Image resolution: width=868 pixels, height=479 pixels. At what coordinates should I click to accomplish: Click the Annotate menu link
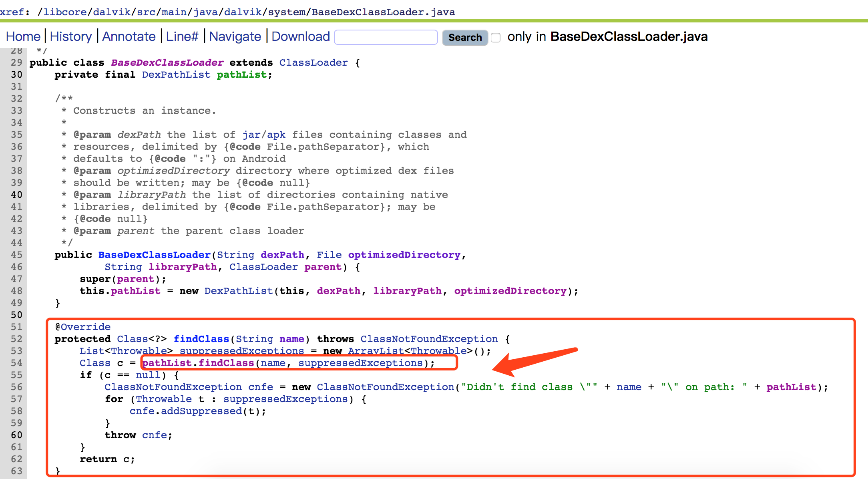click(x=129, y=37)
